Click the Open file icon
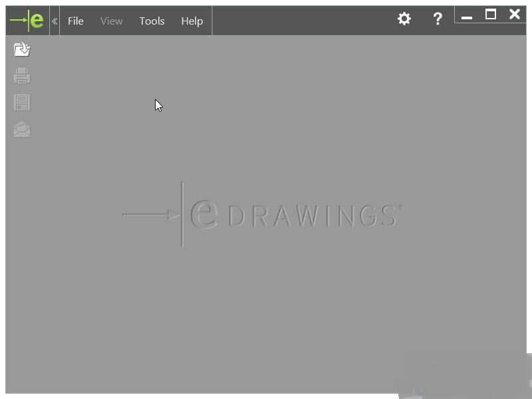532x399 pixels. [22, 50]
